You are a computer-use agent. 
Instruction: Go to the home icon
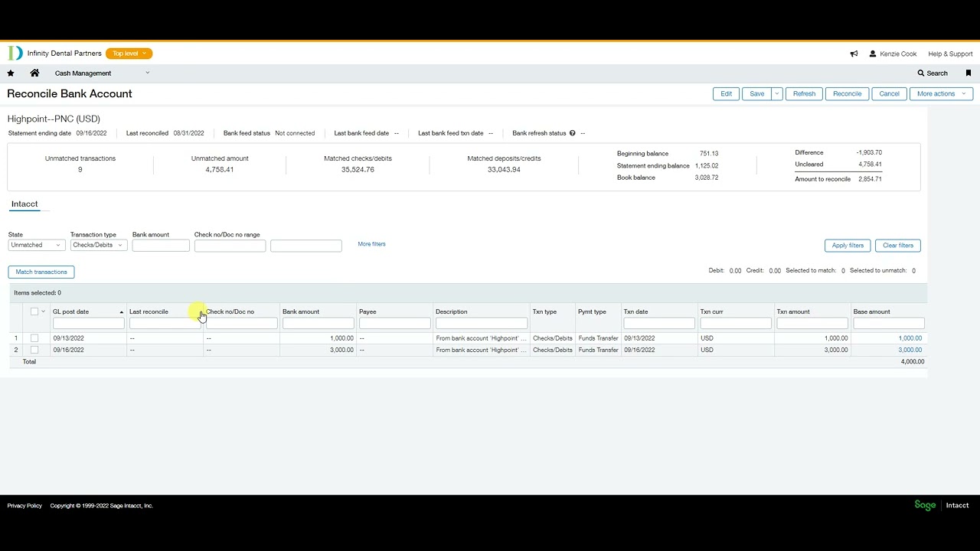click(x=34, y=73)
